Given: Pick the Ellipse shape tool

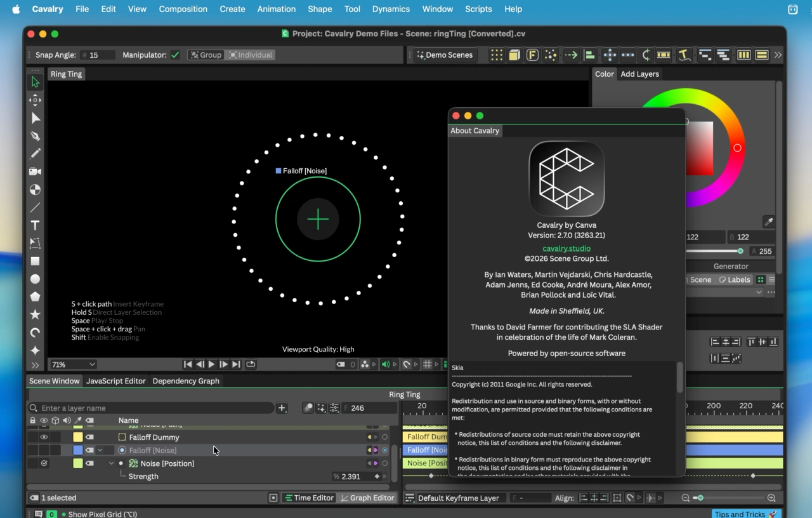Looking at the screenshot, I should (x=36, y=279).
